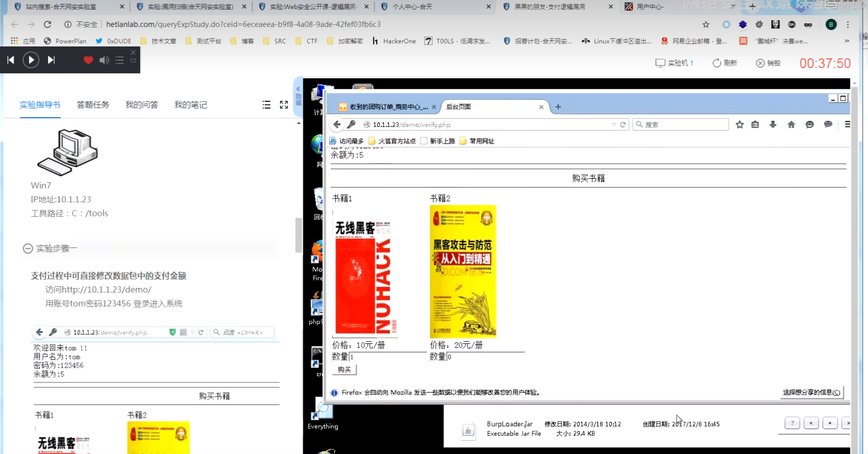Open the 0xDUDE bookmark
The width and height of the screenshot is (868, 454).
coord(114,41)
